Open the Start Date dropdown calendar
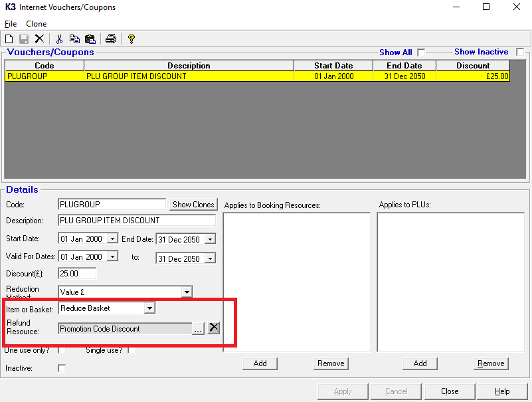Image resolution: width=532 pixels, height=402 pixels. pos(112,239)
